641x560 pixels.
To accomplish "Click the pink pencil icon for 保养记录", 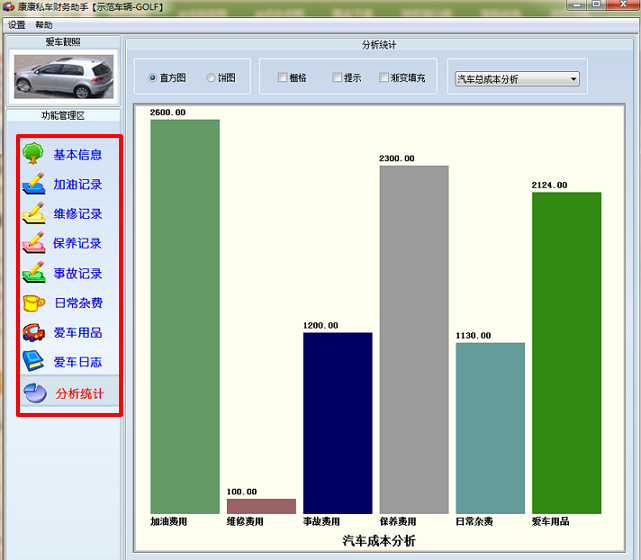I will tap(34, 242).
